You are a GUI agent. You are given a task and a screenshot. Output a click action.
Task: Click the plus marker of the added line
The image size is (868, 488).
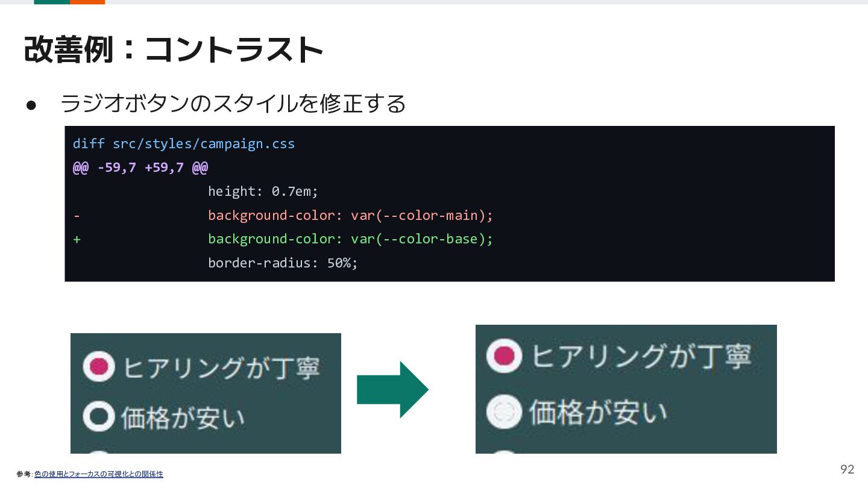[x=77, y=239]
